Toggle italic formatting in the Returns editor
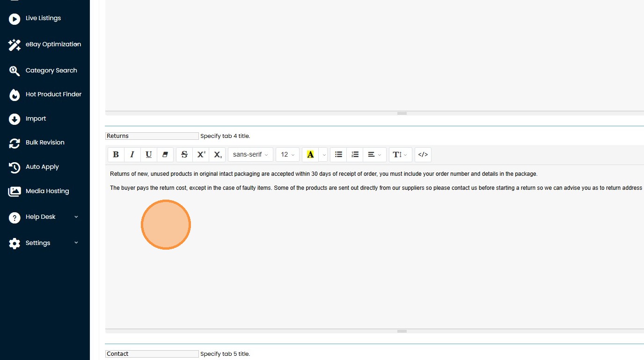This screenshot has height=360, width=644. [x=132, y=155]
